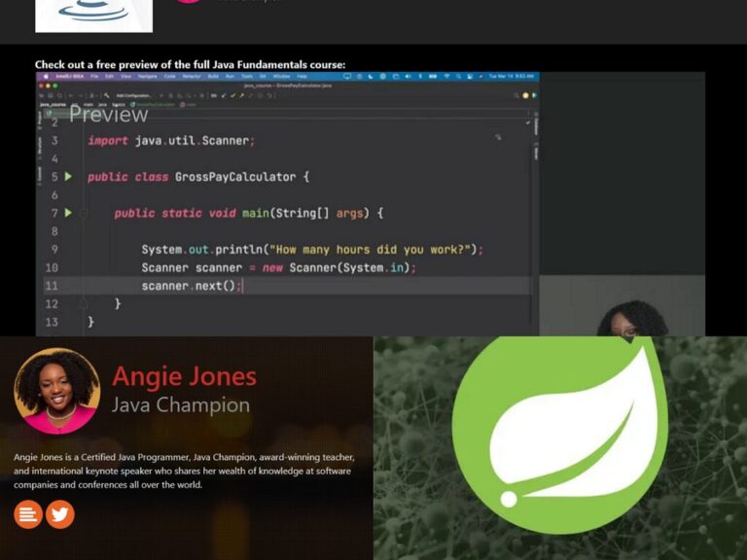
Task: Click the green run arrow beside GrossPayCalculator class
Action: (x=68, y=177)
